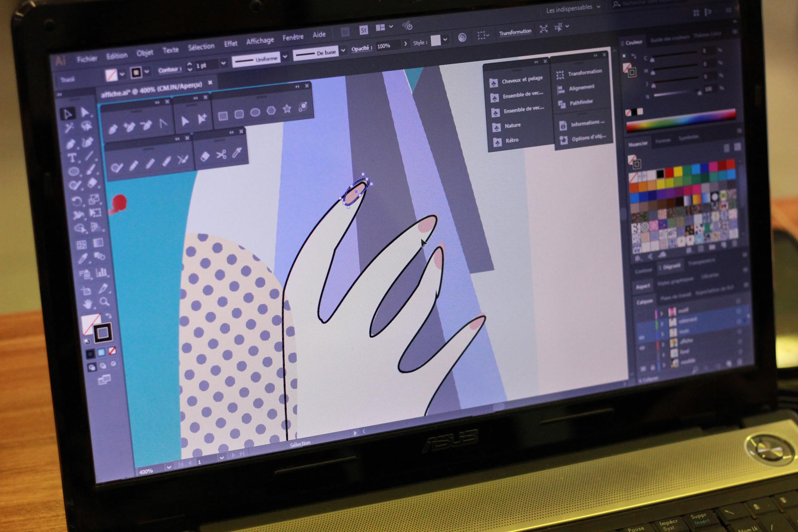Switch to Draw Inside mode

point(114,364)
